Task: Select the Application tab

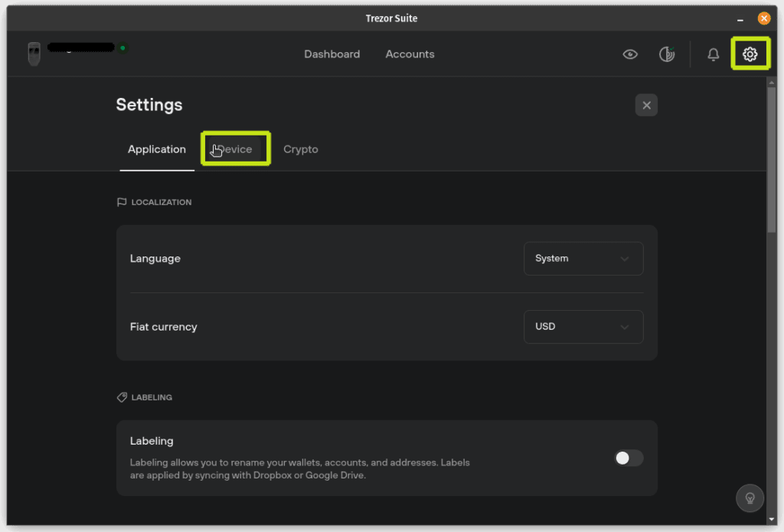Action: pyautogui.click(x=156, y=149)
